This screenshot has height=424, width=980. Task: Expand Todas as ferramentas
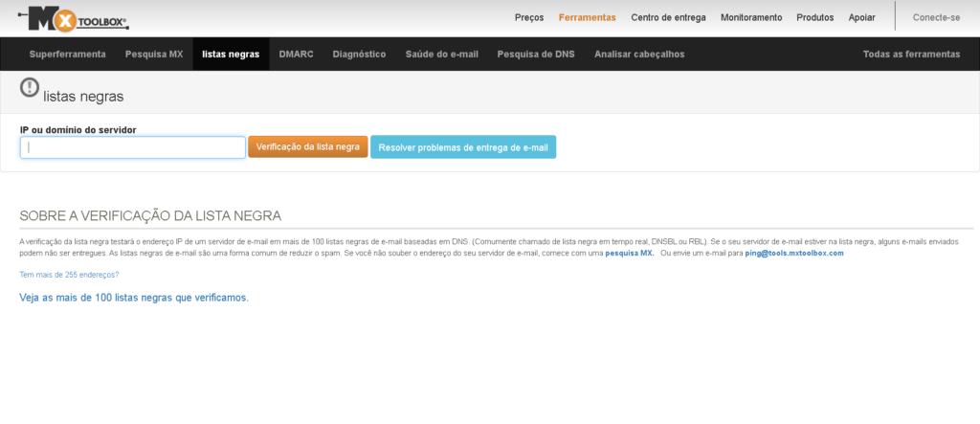coord(911,55)
